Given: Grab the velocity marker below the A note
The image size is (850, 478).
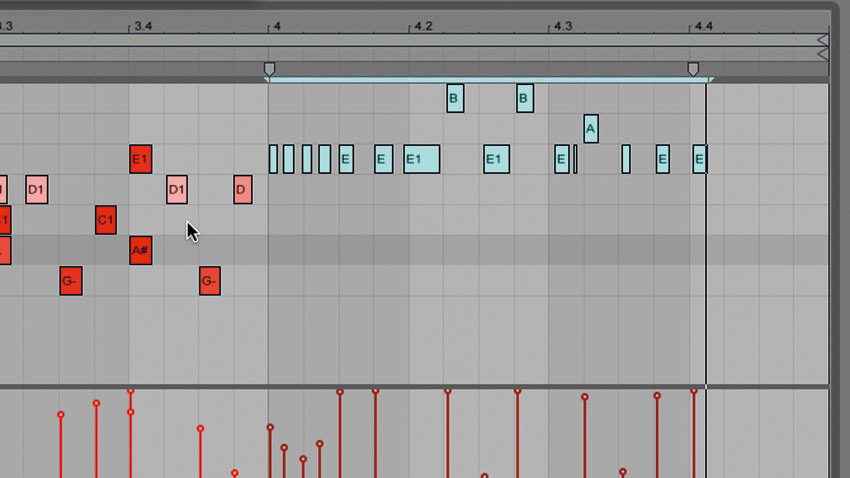Looking at the screenshot, I should [584, 397].
